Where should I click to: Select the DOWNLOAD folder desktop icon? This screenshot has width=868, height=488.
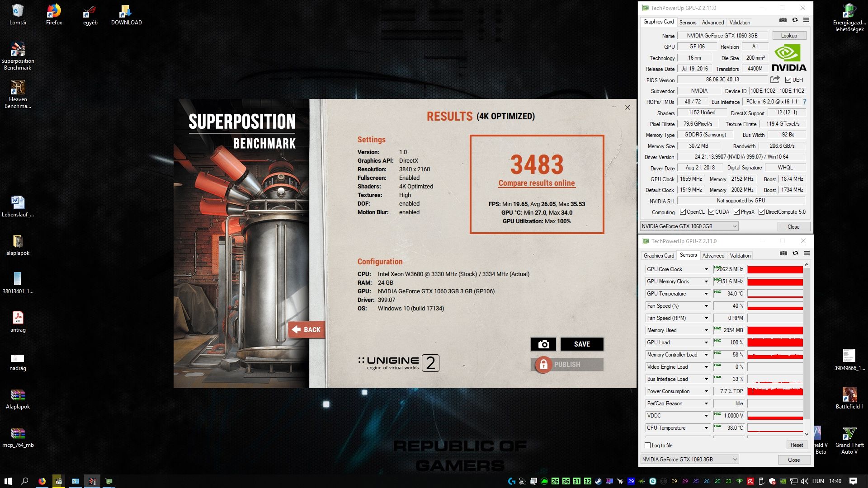coord(126,14)
